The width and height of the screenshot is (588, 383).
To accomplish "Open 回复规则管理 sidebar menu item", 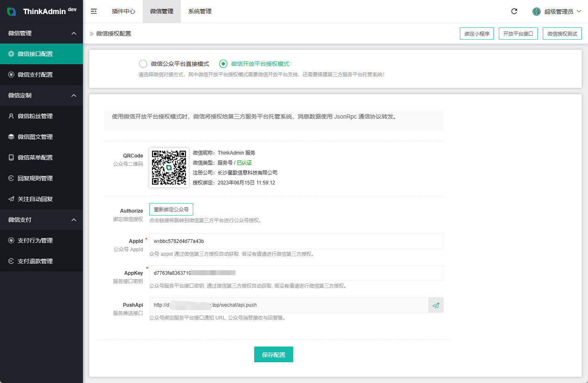I will click(41, 178).
